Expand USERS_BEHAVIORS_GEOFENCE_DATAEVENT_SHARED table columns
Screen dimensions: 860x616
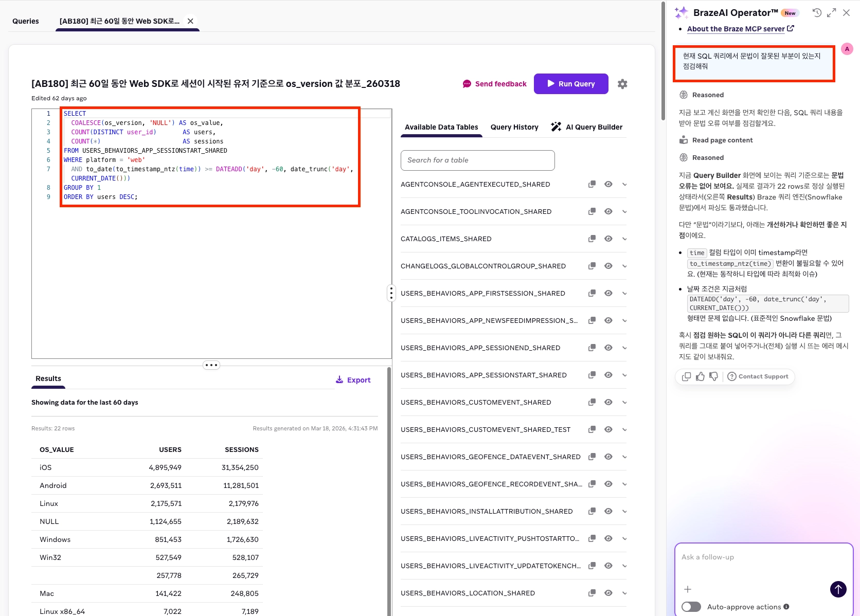pyautogui.click(x=624, y=457)
